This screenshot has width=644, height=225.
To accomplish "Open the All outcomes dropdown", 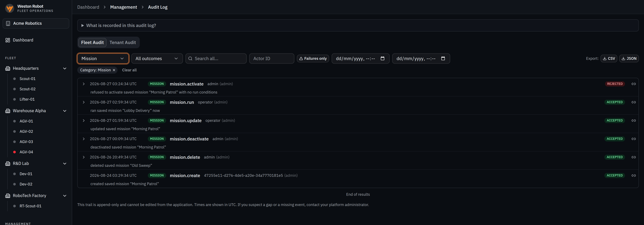I will click(157, 59).
